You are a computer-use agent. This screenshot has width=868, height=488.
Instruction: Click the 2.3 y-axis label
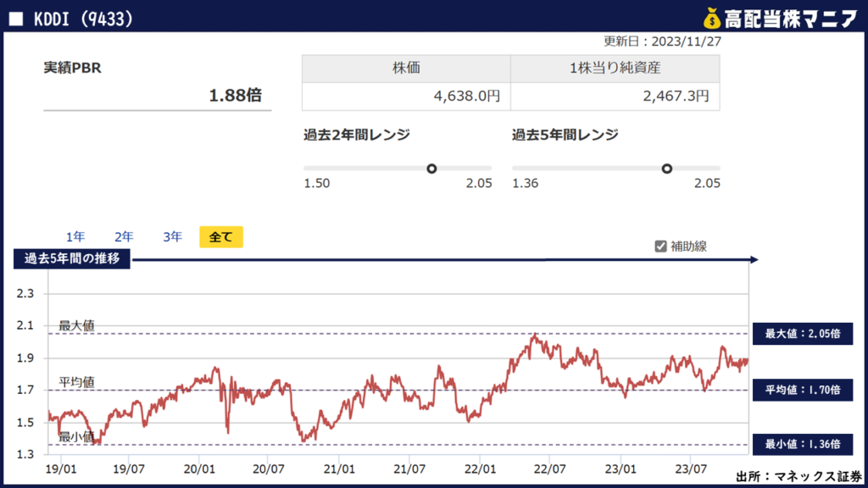[x=25, y=293]
